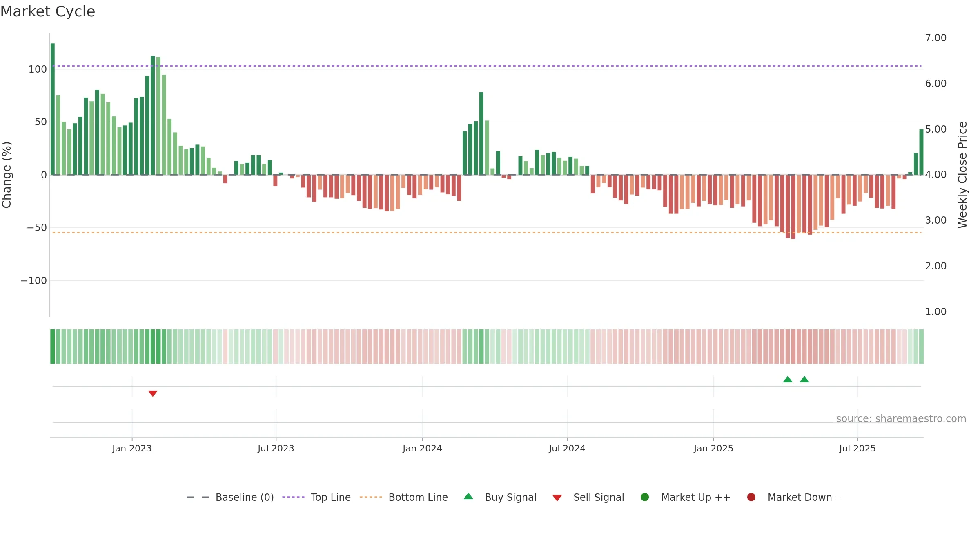Click the 4.00 tick on right axis
The height and width of the screenshot is (551, 980).
[x=935, y=175]
